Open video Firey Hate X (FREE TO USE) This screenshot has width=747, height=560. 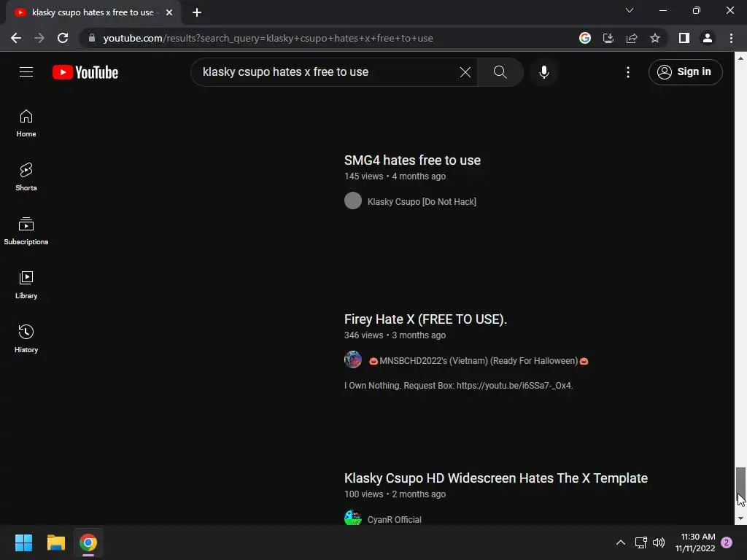click(425, 319)
